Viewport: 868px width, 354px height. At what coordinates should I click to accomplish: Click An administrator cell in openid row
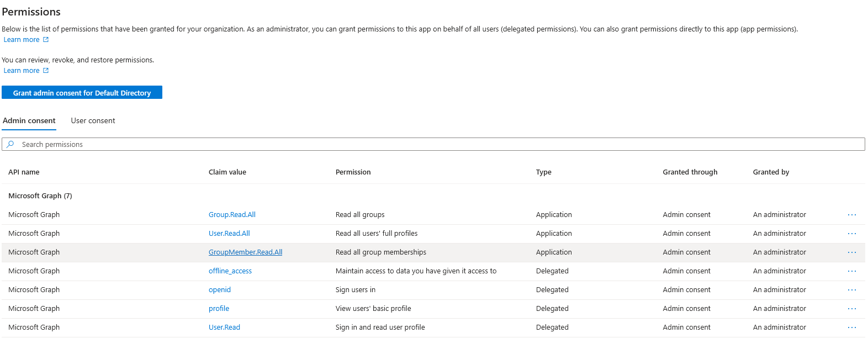coord(780,290)
